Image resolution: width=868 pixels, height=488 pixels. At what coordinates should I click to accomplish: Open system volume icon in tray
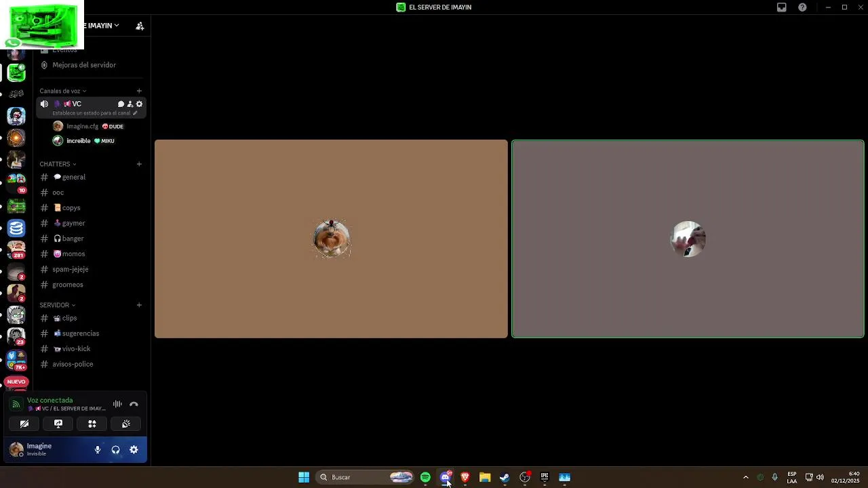820,477
